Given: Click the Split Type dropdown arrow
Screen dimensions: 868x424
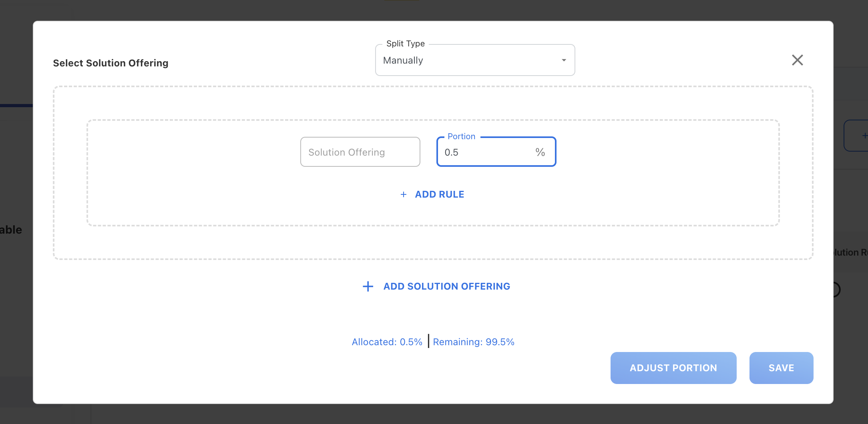Looking at the screenshot, I should [564, 60].
